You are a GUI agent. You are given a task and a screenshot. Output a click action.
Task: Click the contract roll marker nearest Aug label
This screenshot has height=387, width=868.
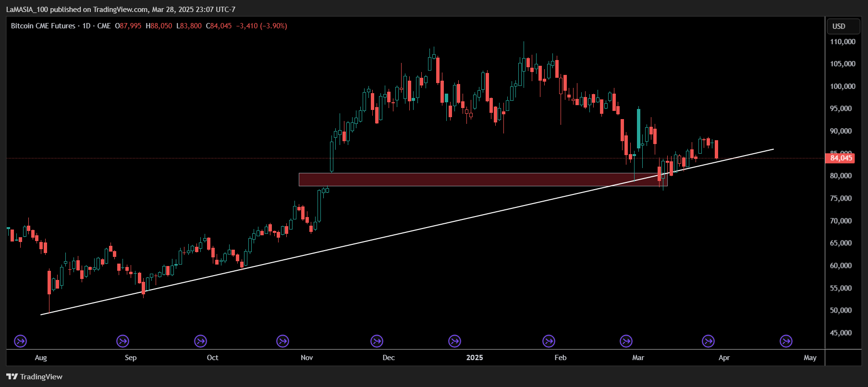(x=20, y=341)
